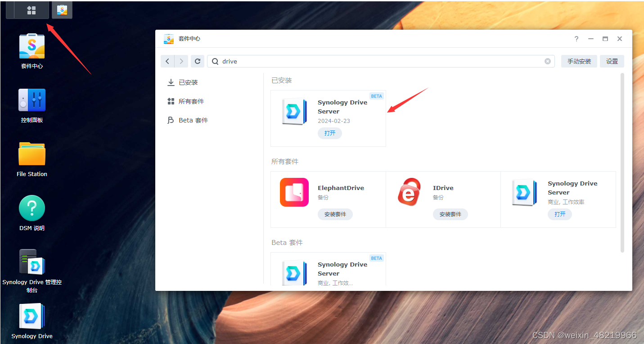Open the File Station desktop folder icon

tap(32, 154)
